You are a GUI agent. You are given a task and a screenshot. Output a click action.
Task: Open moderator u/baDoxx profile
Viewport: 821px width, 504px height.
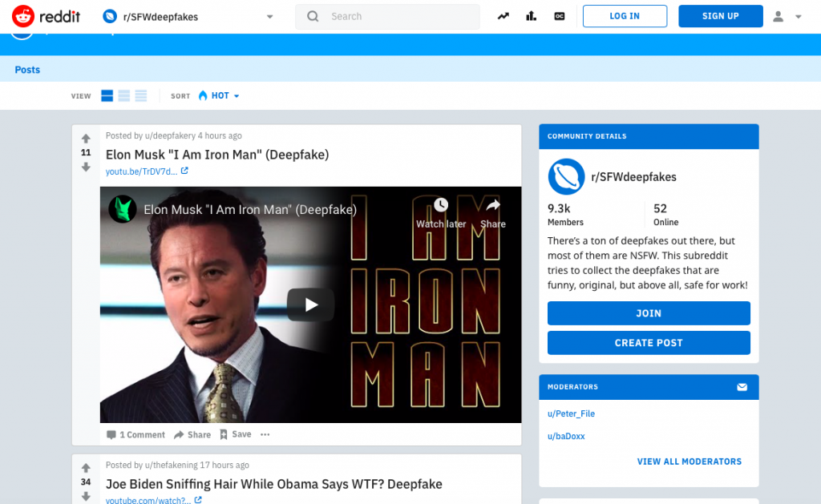coord(566,436)
